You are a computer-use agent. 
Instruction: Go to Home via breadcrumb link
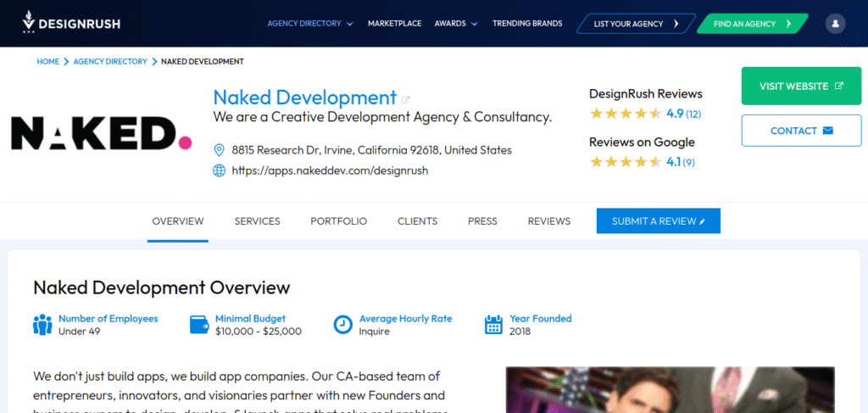[x=47, y=62]
